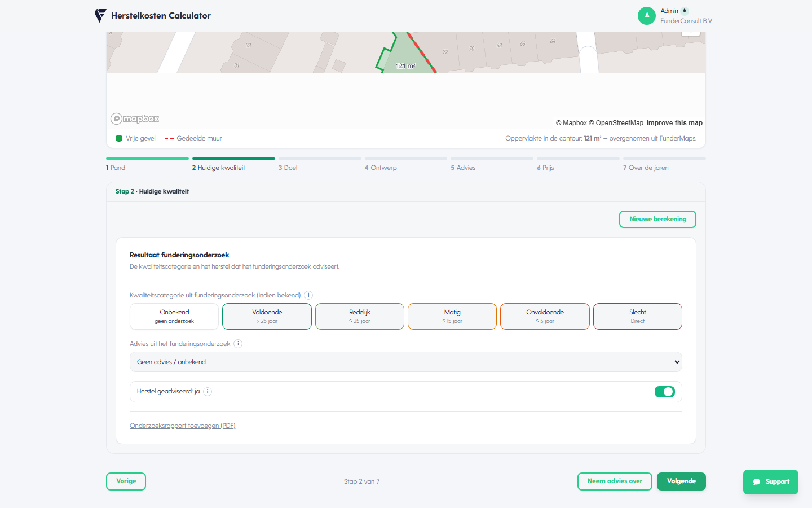Select quality category Redelijk
Image resolution: width=812 pixels, height=508 pixels.
tap(360, 316)
